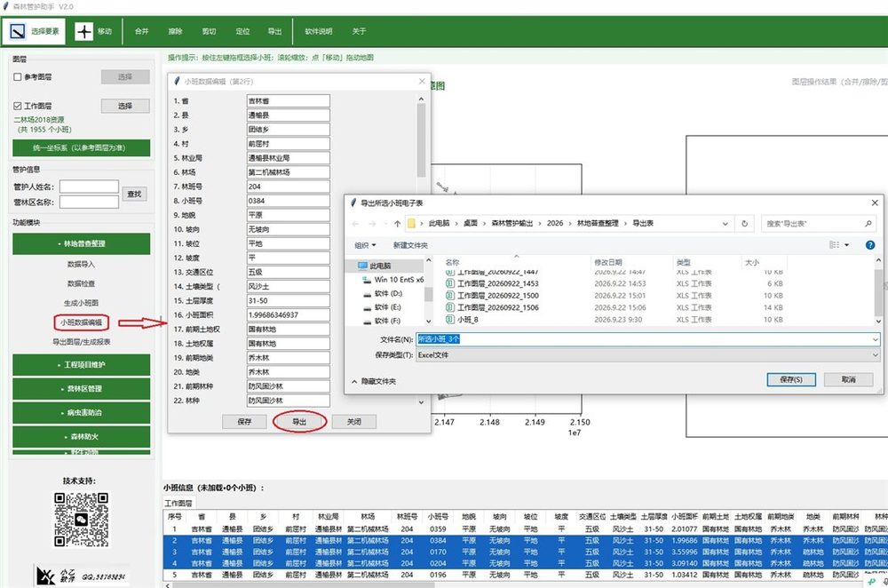Open 数据导入 under 林地普查整理
Screen dimensions: 888x588
coord(81,265)
